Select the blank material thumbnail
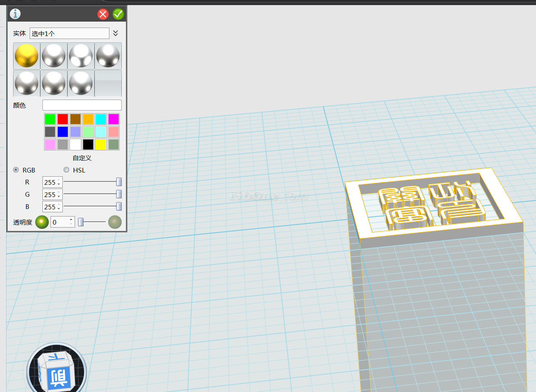 tap(108, 83)
